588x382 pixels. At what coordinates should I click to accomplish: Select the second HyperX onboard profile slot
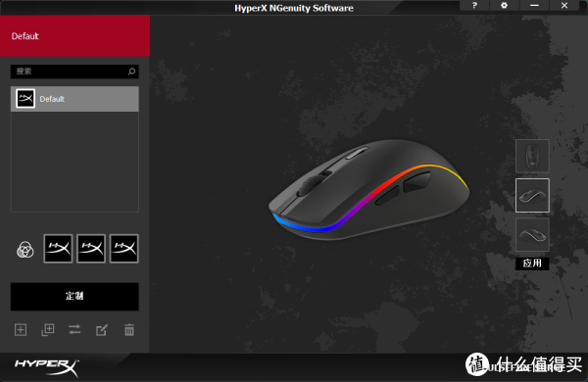pos(91,249)
